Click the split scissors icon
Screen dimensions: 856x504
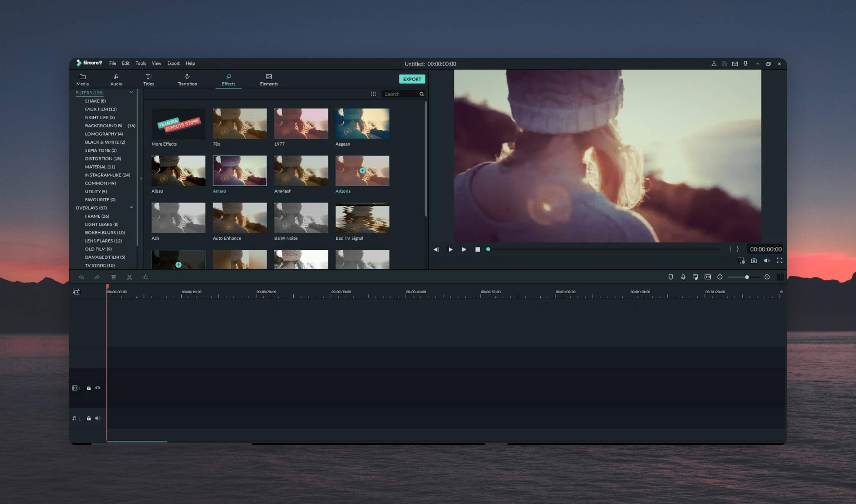(129, 277)
